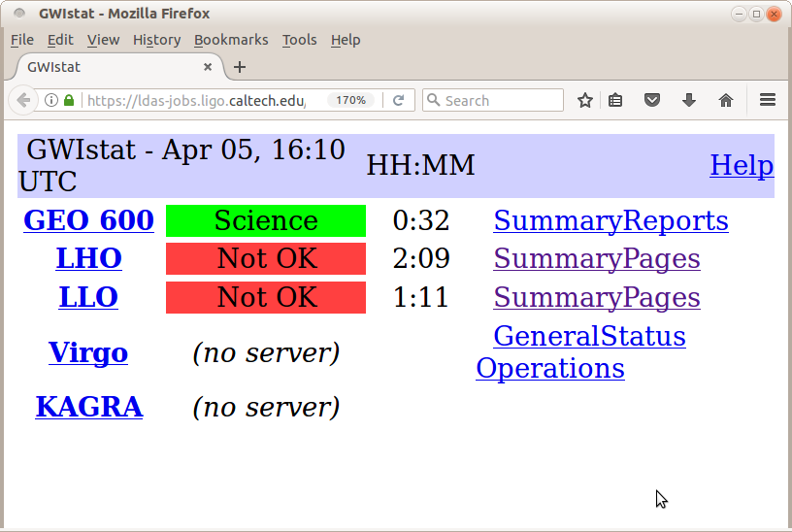Image resolution: width=792 pixels, height=532 pixels.
Task: Maximize the Firefox window
Action: 756,14
